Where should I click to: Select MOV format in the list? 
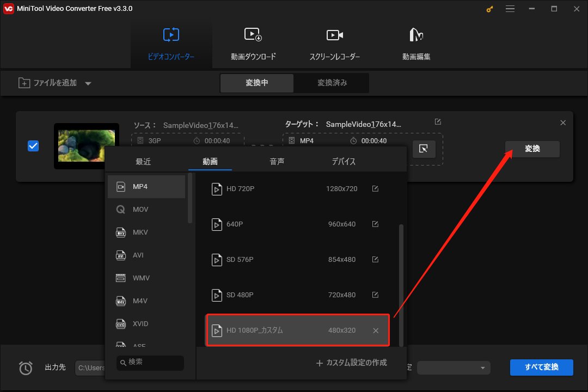tap(146, 209)
